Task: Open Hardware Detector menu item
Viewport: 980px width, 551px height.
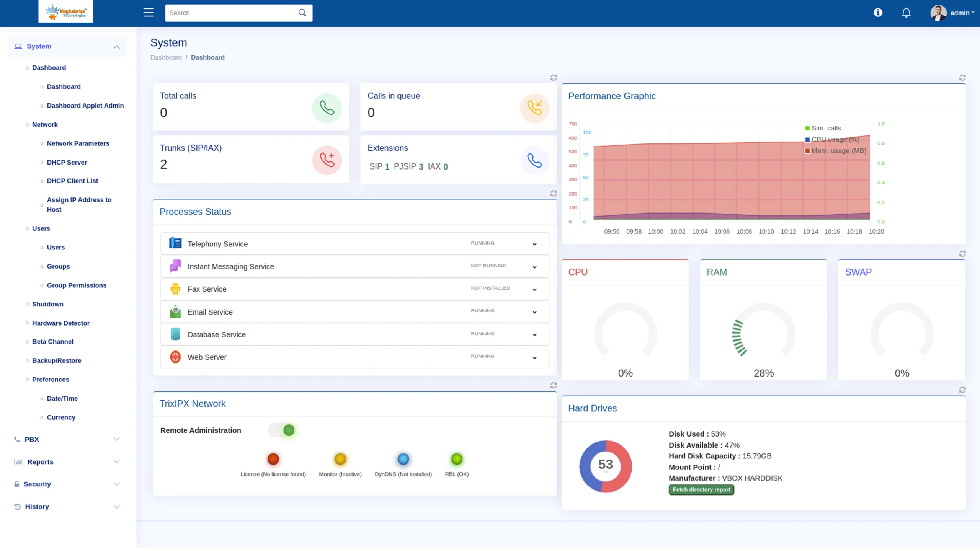Action: point(61,323)
